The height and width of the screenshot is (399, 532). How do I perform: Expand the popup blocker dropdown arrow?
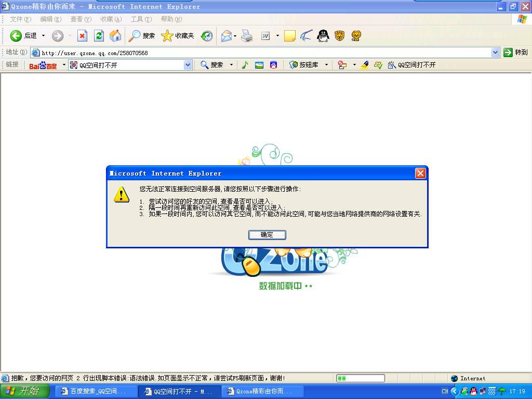tap(354, 65)
